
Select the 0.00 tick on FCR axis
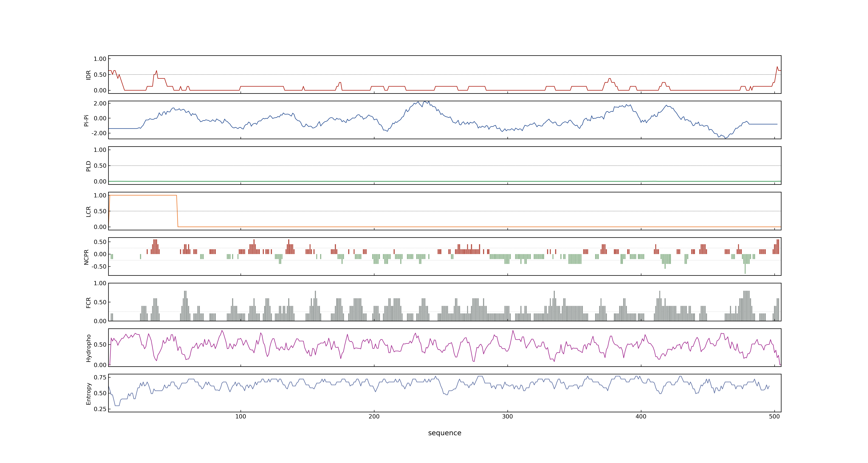pos(100,321)
